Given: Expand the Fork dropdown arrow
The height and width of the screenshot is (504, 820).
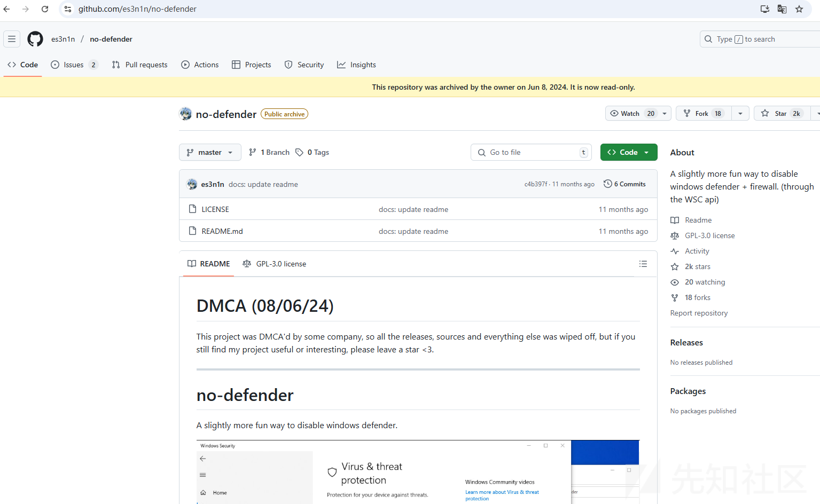Looking at the screenshot, I should coord(740,113).
